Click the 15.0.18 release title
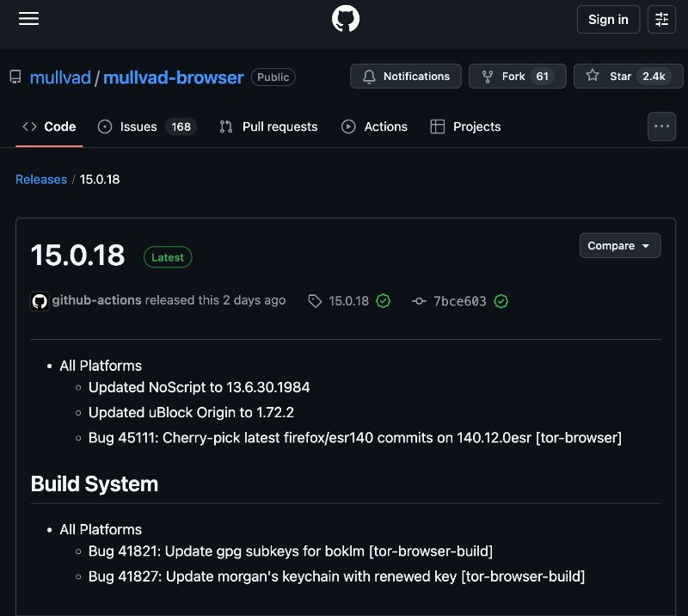Screen dimensions: 688x616 coord(78,256)
